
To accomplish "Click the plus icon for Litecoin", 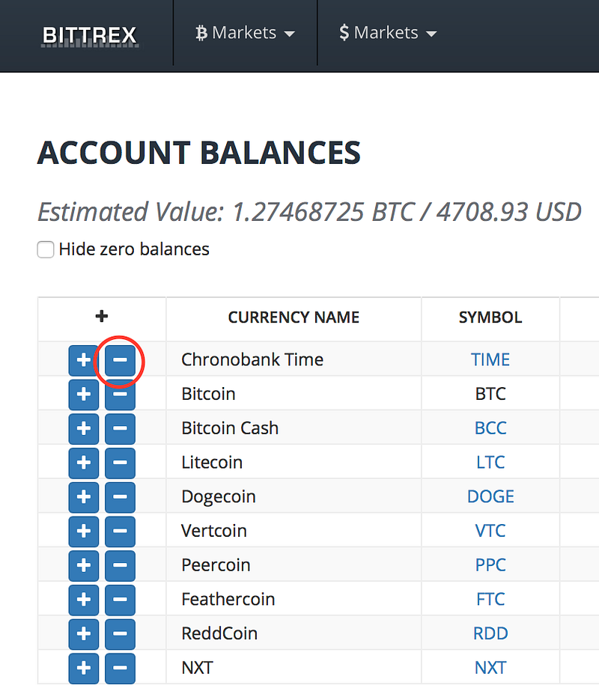I will (x=84, y=463).
